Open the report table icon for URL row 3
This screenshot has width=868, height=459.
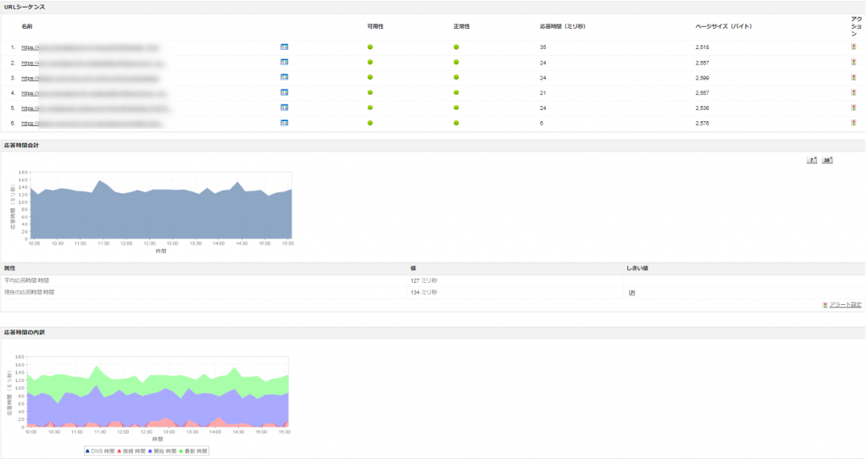click(x=284, y=78)
